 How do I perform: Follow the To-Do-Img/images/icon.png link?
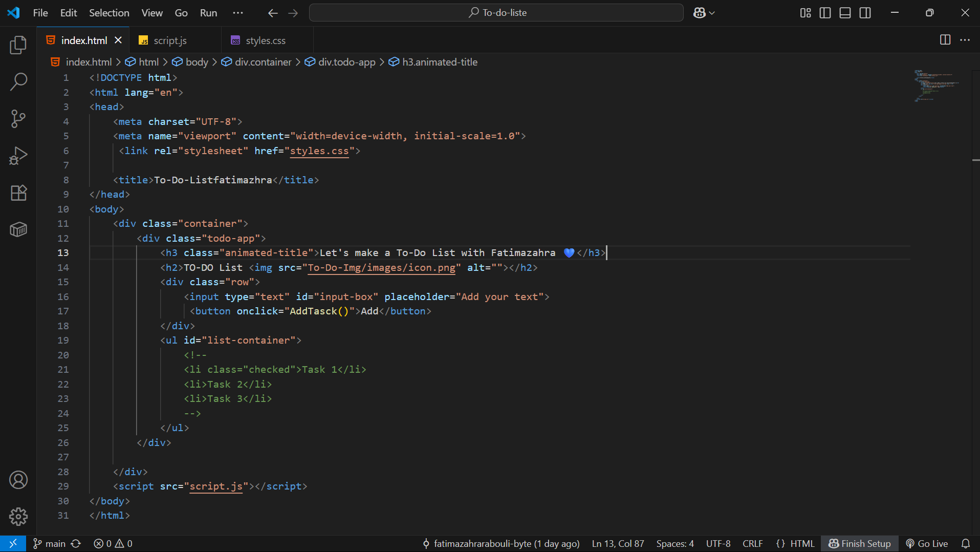(381, 267)
